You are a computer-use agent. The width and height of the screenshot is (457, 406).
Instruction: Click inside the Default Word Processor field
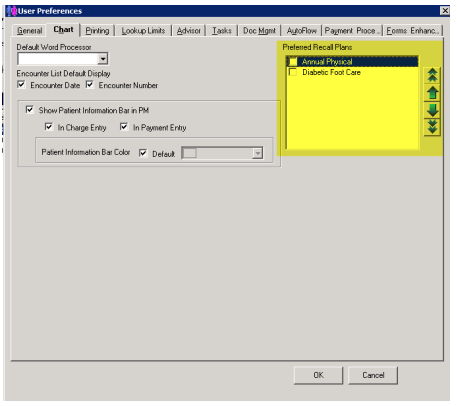(58, 59)
